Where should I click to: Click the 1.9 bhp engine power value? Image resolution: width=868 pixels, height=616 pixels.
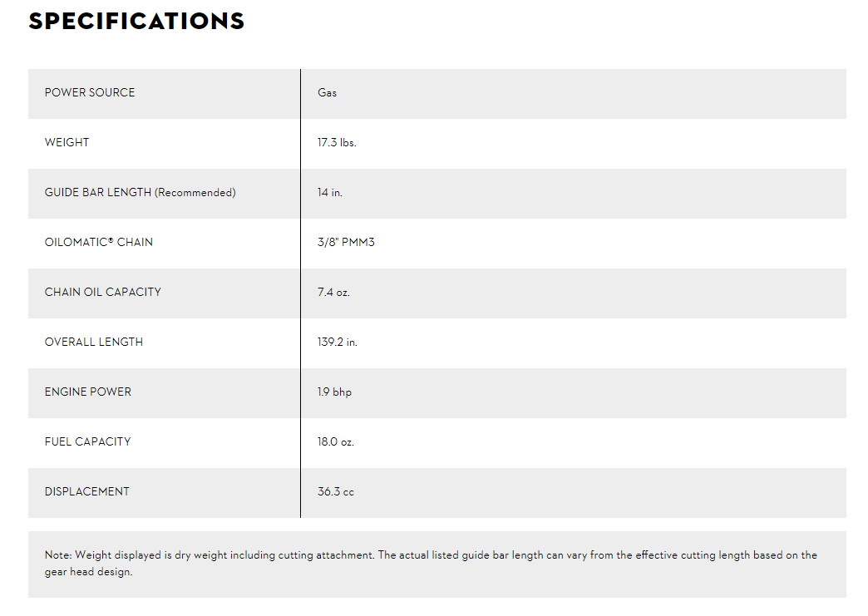334,392
